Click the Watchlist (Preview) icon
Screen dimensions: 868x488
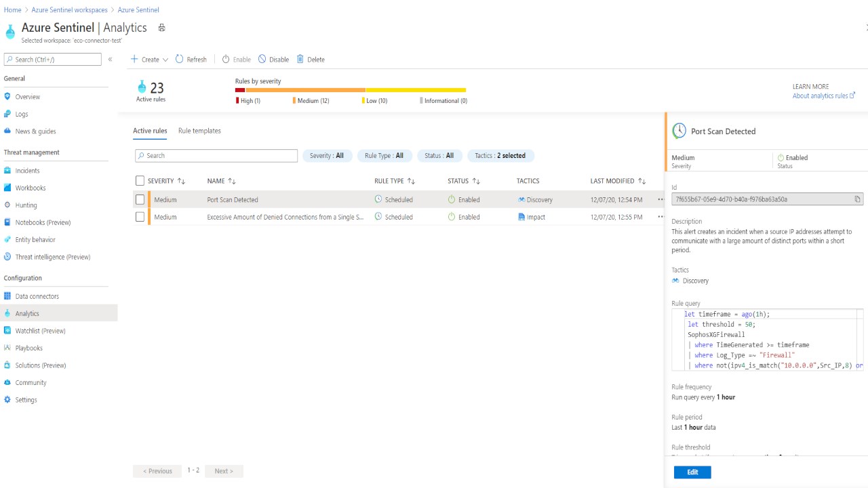[7, 331]
